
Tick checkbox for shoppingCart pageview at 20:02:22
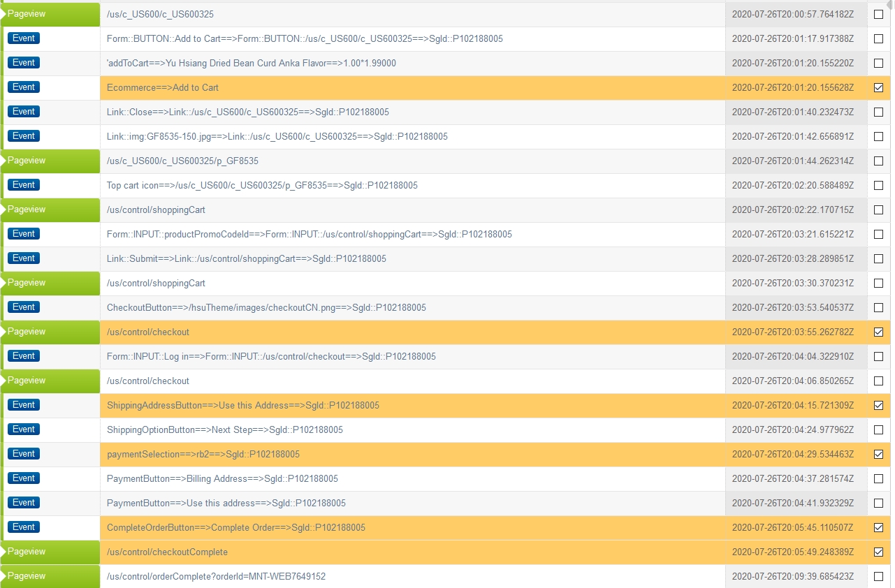tap(878, 210)
